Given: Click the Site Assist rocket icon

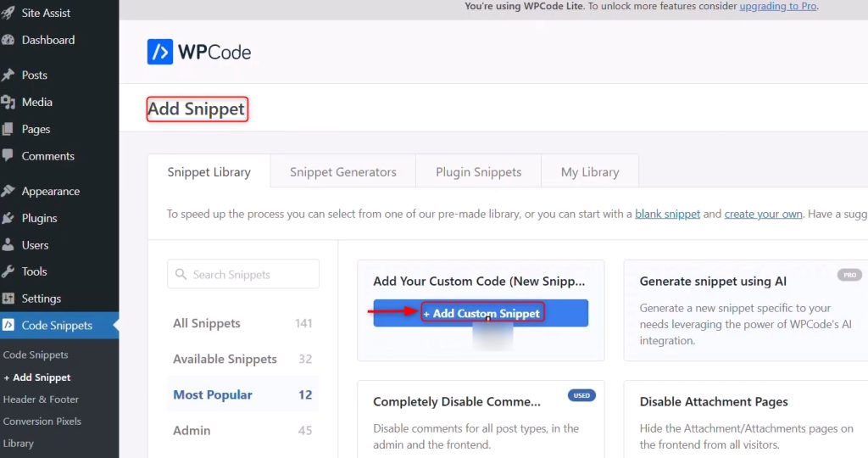Looking at the screenshot, I should 8,13.
